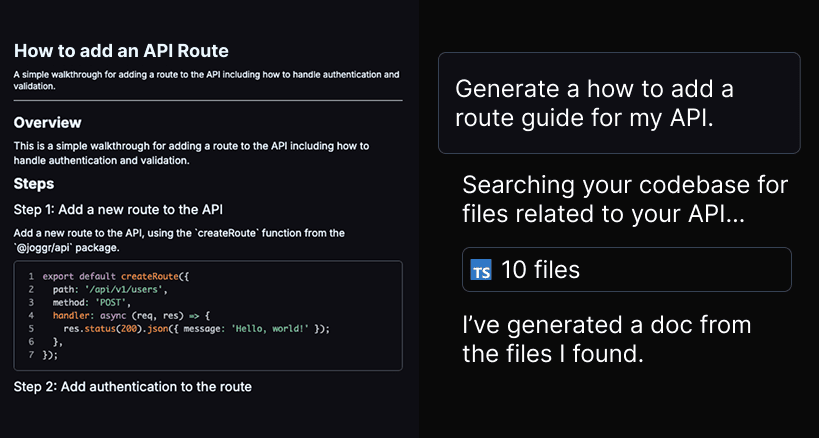This screenshot has width=819, height=438.
Task: Click 'I've generated a doc' message
Action: [x=606, y=339]
